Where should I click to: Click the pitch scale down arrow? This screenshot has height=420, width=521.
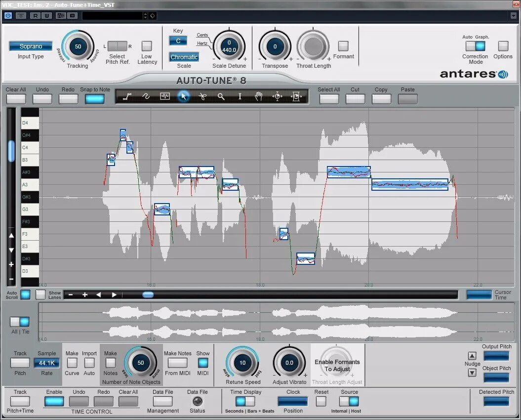click(x=11, y=250)
